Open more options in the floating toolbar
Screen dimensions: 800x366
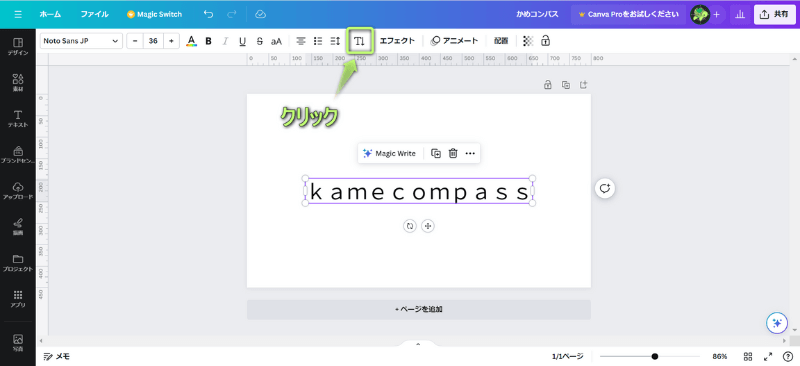(x=470, y=153)
